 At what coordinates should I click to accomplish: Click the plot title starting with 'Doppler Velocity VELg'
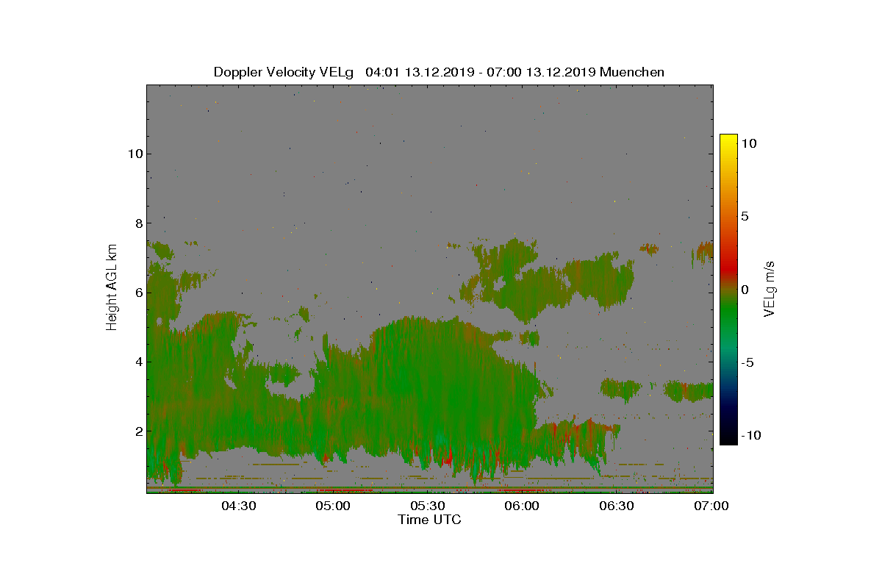pyautogui.click(x=439, y=72)
